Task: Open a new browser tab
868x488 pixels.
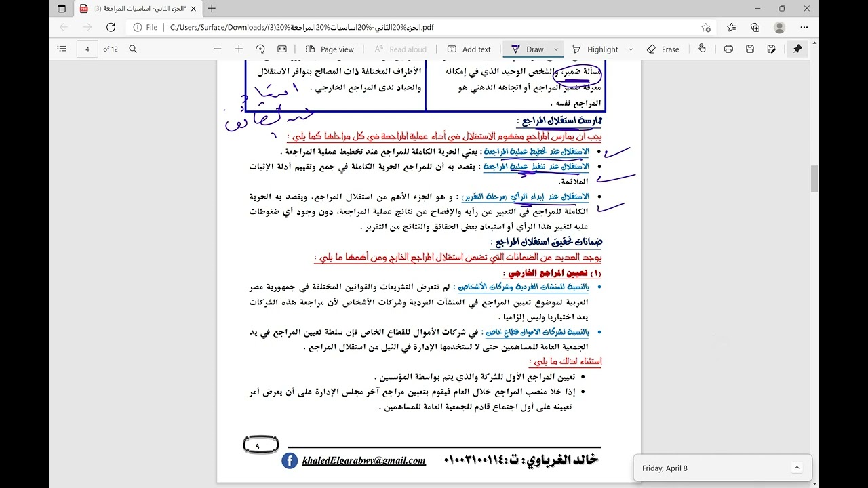Action: tap(212, 9)
